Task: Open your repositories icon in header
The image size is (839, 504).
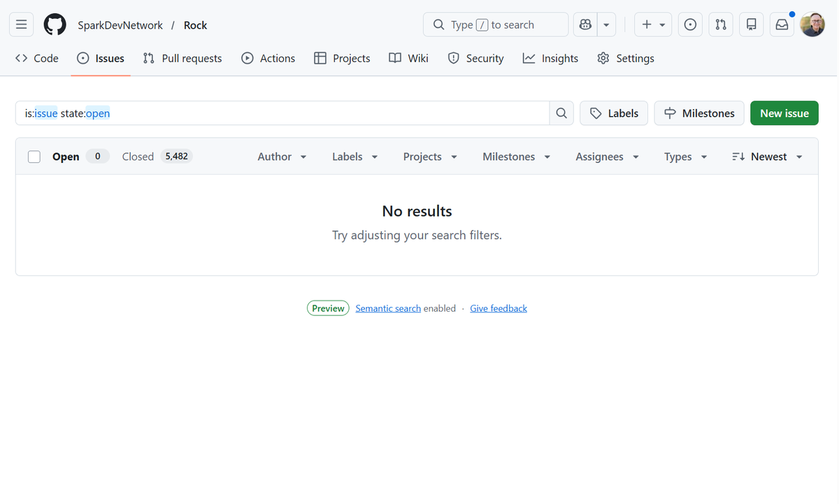Action: pyautogui.click(x=752, y=24)
